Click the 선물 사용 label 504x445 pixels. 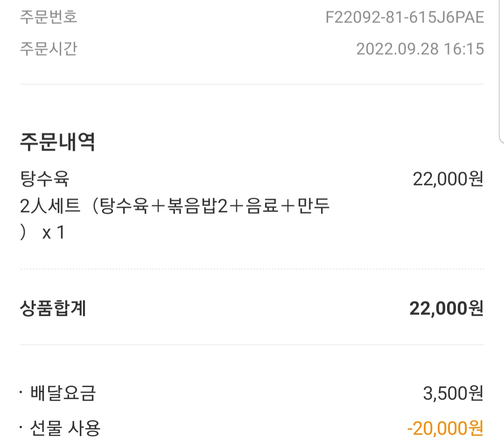click(x=65, y=428)
